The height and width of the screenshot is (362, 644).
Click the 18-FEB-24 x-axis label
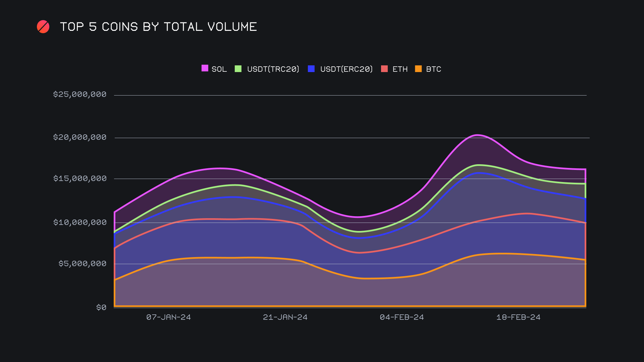coord(518,317)
